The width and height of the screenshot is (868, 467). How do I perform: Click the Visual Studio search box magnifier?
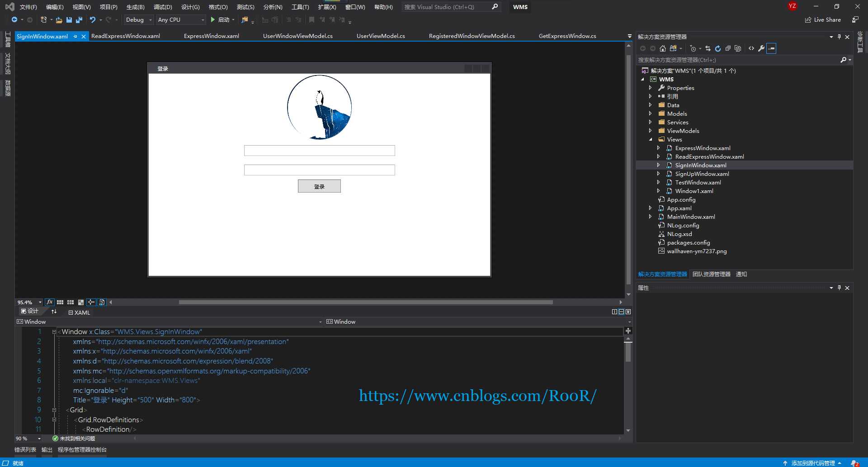pos(495,7)
